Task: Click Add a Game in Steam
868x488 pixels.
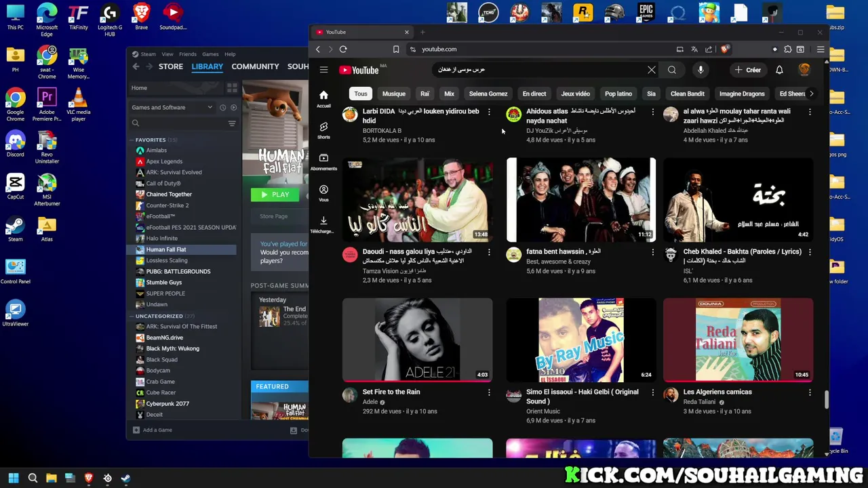Action: tap(153, 430)
